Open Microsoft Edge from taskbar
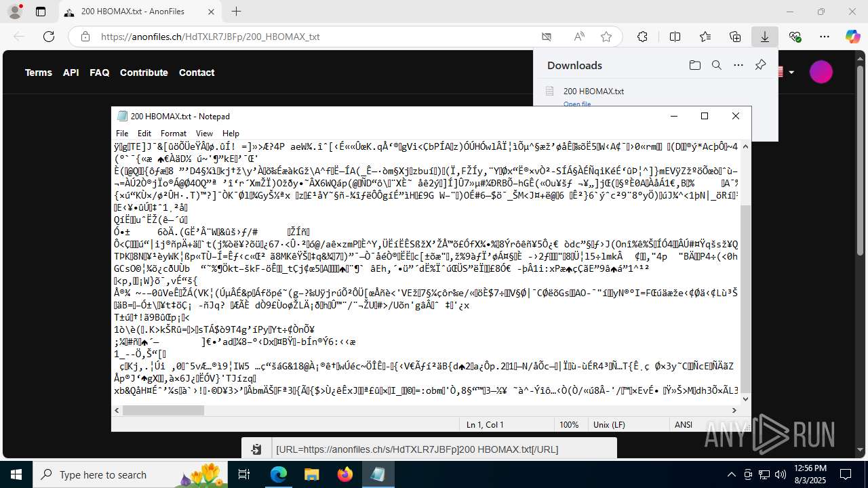The image size is (868, 488). click(279, 474)
